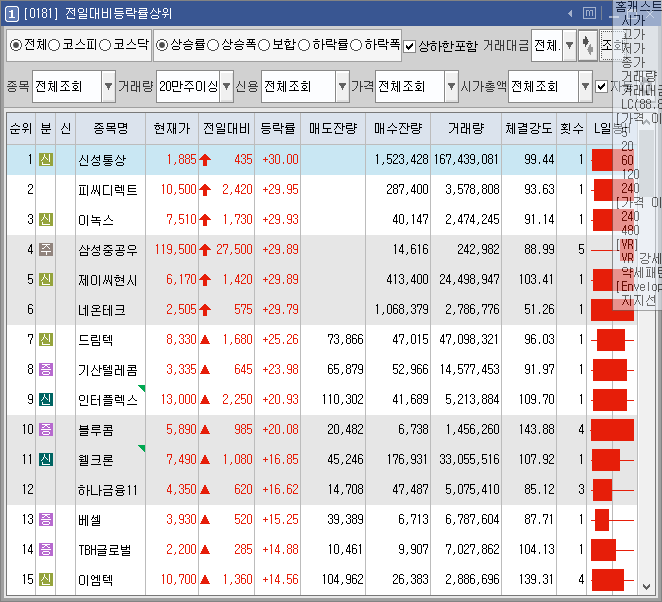Click the 신 badge icon for 이엠텍
Viewport: 662px width, 602px height.
[x=46, y=579]
